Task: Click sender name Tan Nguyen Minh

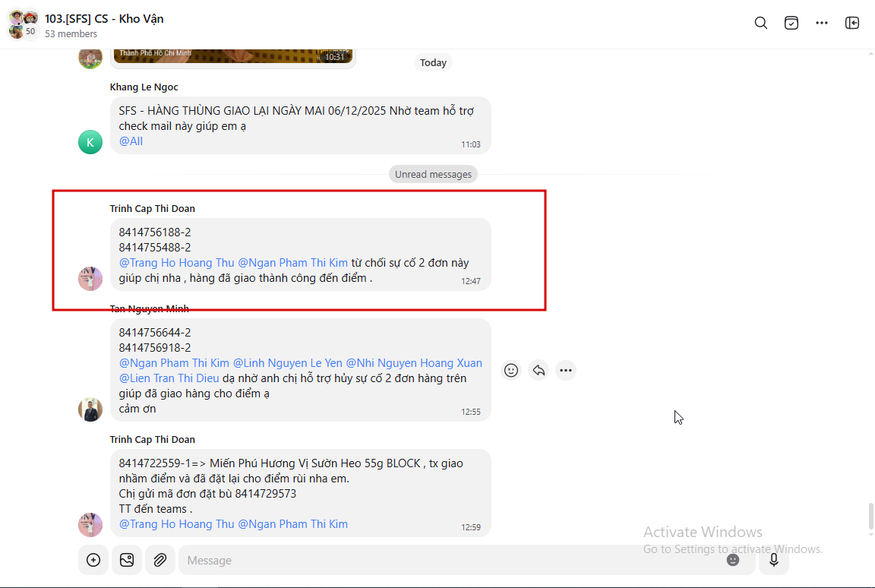Action: pos(149,309)
